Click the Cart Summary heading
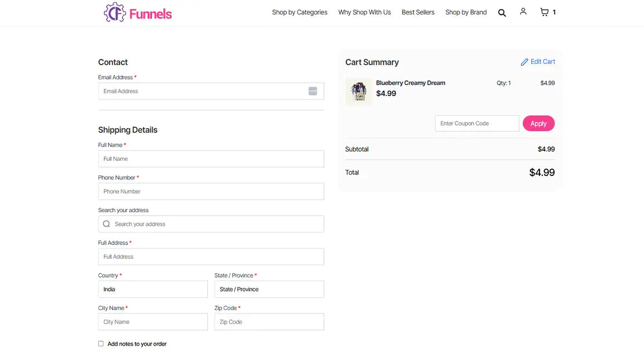The width and height of the screenshot is (644, 362). pos(372,63)
